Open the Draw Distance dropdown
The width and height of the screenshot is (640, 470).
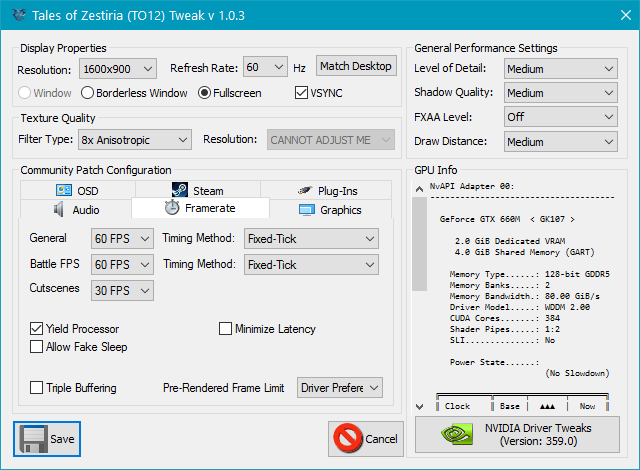560,142
